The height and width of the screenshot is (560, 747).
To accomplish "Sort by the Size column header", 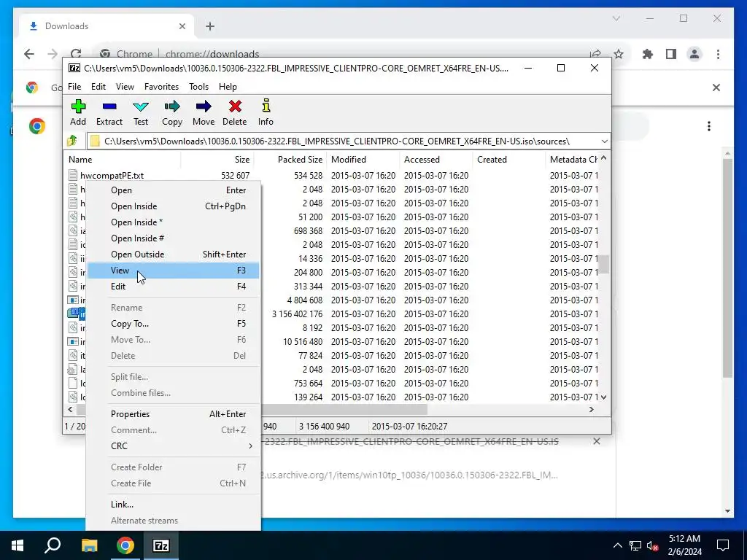I will (217, 160).
